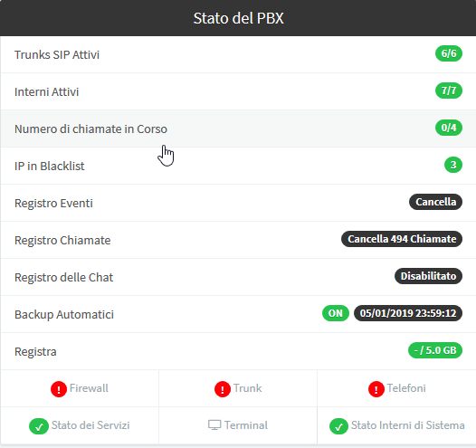The height and width of the screenshot is (448, 476).
Task: Click the red Trunk alert icon
Action: [x=223, y=389]
